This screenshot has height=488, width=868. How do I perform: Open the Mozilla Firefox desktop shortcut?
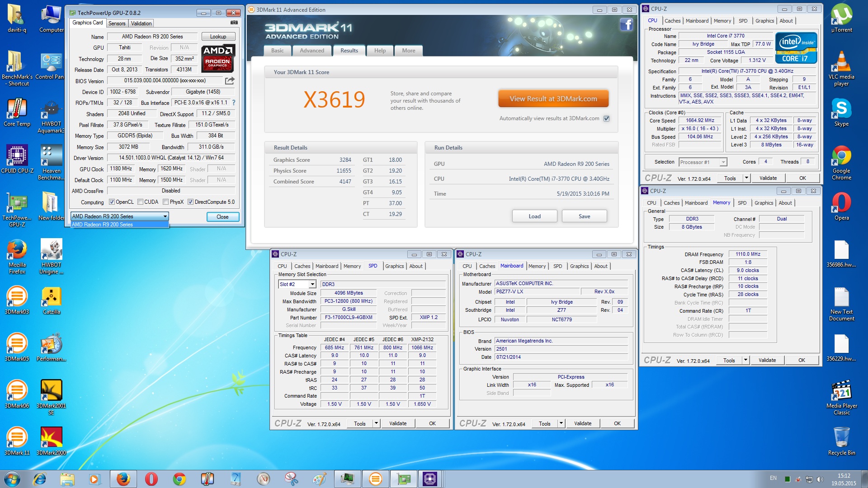tap(17, 257)
